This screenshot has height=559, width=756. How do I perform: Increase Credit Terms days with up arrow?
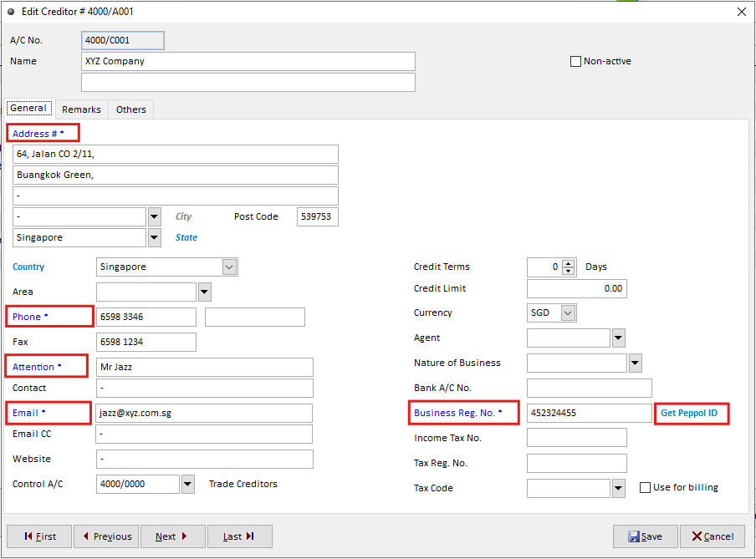point(569,263)
